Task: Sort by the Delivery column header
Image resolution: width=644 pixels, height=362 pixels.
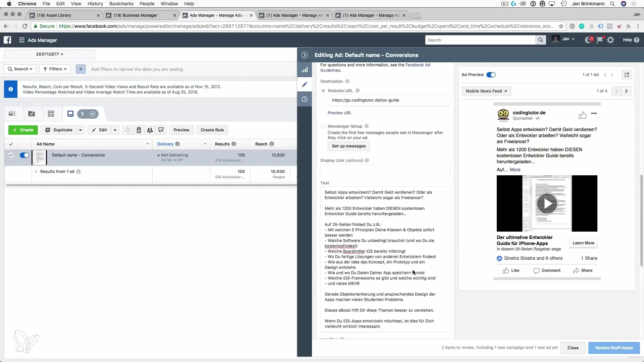Action: pos(165,144)
